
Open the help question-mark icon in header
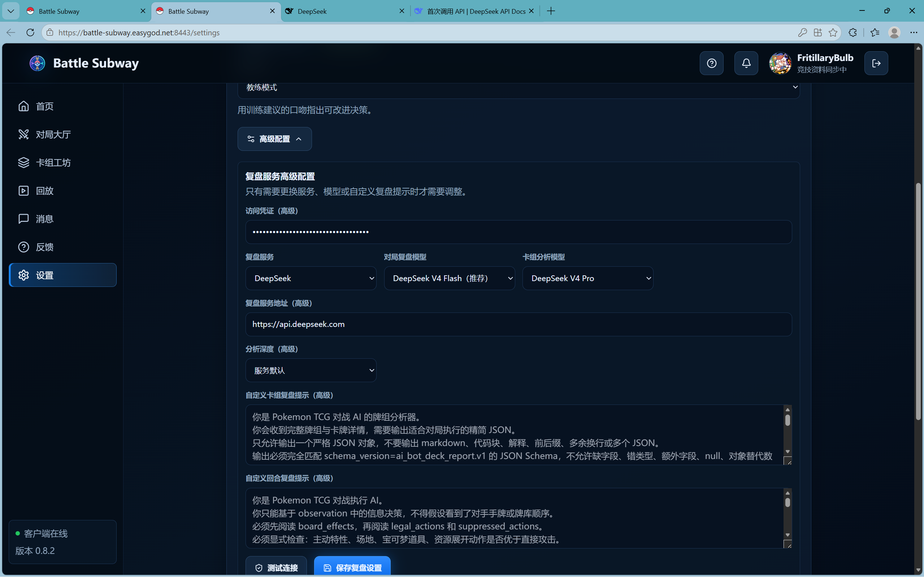(711, 64)
